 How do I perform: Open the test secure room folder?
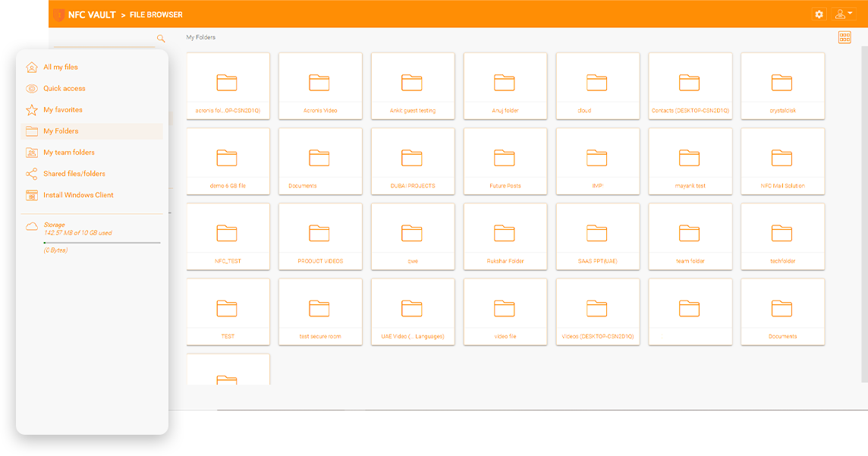click(x=320, y=311)
